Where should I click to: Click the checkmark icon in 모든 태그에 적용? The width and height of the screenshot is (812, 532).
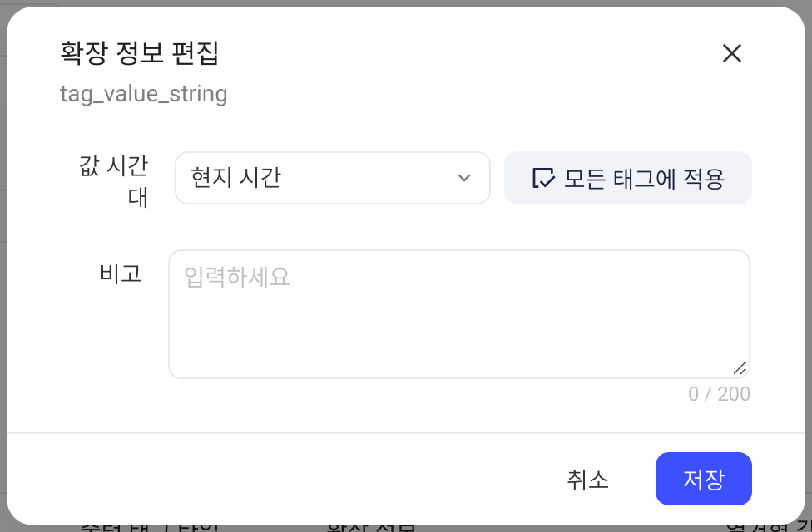pos(543,178)
